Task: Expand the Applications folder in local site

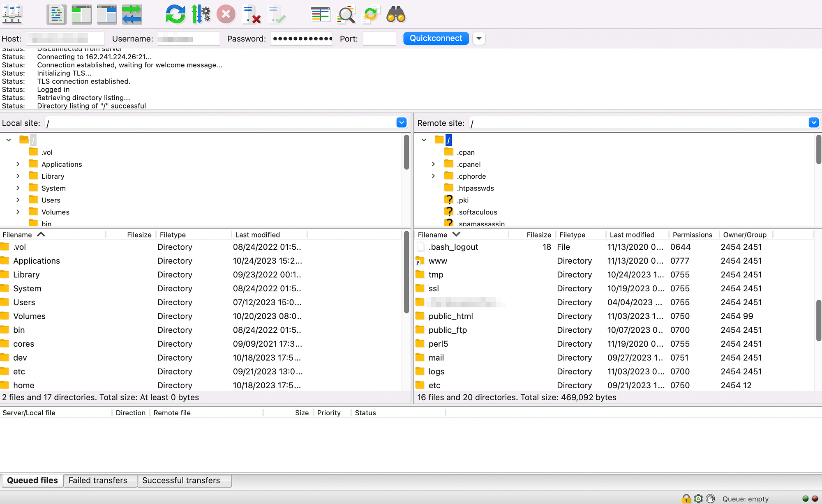Action: pyautogui.click(x=18, y=164)
